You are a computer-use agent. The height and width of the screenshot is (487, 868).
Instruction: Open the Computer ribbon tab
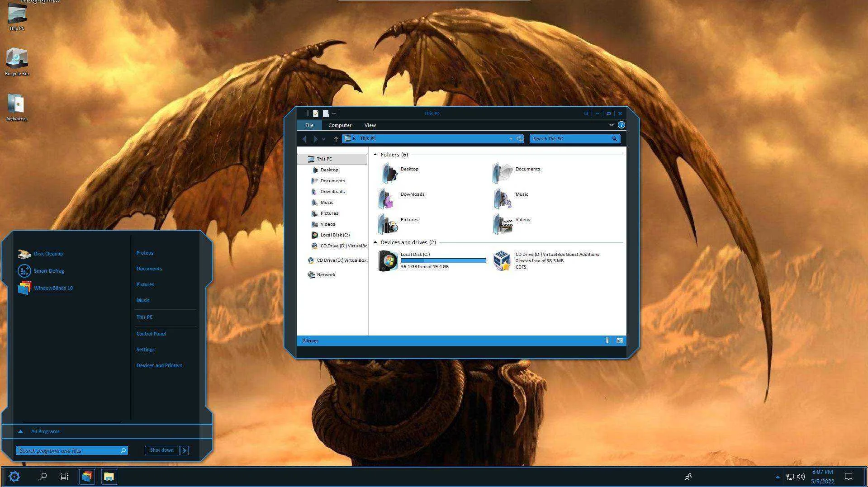(340, 125)
